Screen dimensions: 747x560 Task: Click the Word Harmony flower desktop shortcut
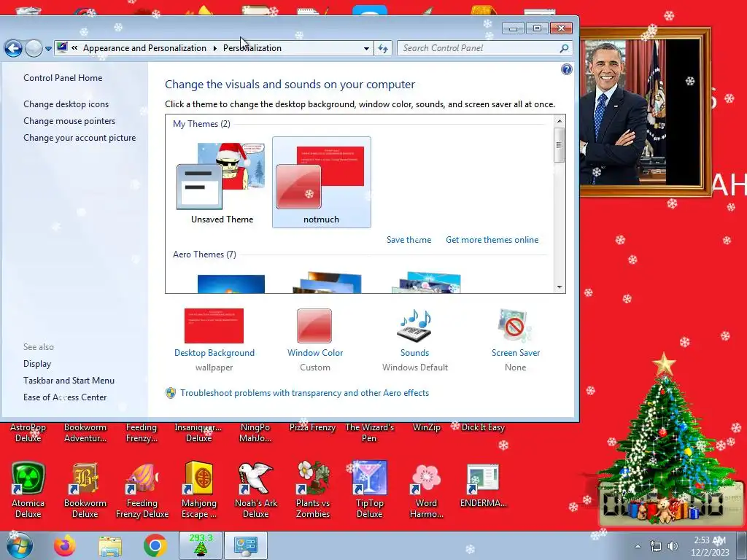426,490
